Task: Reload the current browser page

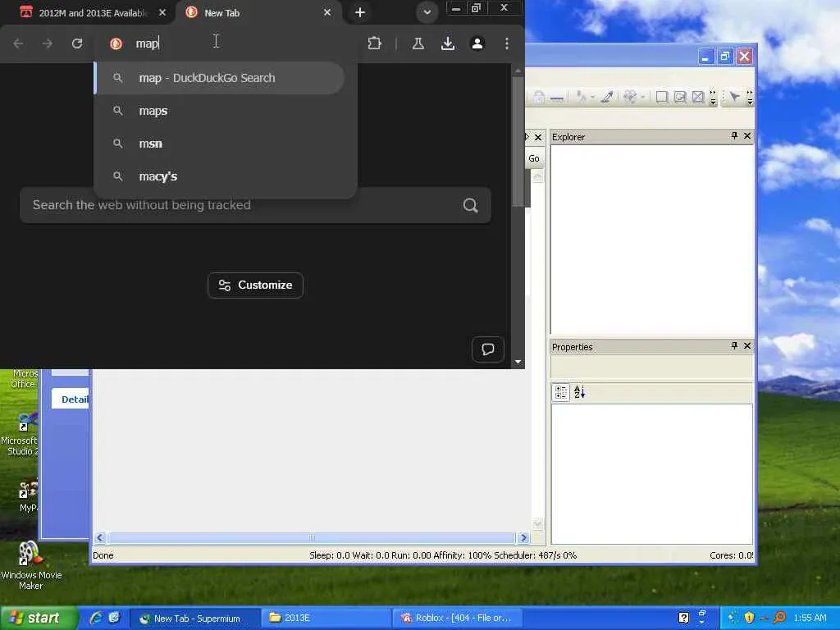Action: [77, 43]
